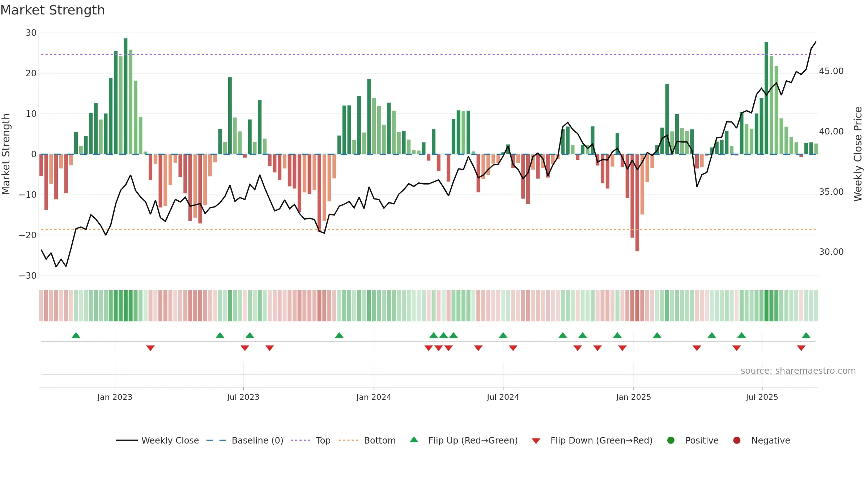This screenshot has height=488, width=868.
Task: Click the Jan 2024 axis label
Action: (374, 397)
